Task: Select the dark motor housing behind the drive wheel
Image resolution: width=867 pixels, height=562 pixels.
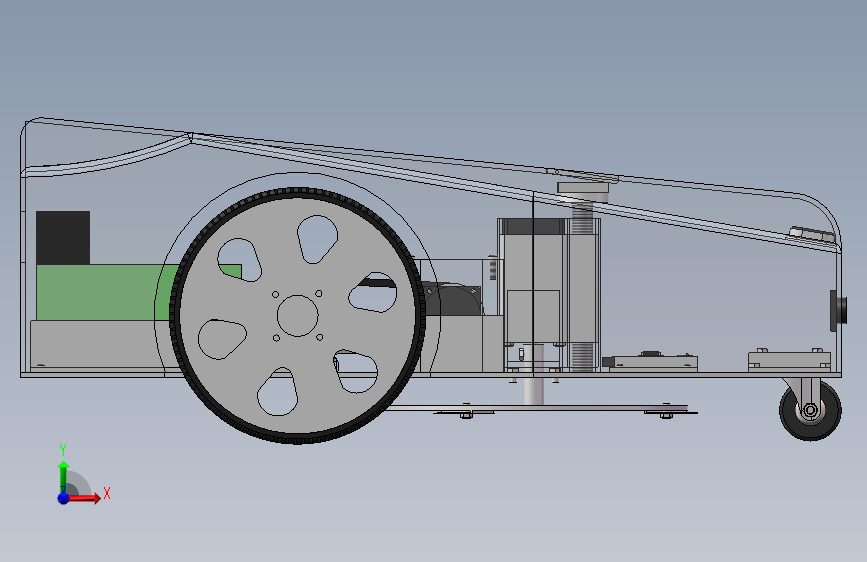Action: tap(452, 299)
